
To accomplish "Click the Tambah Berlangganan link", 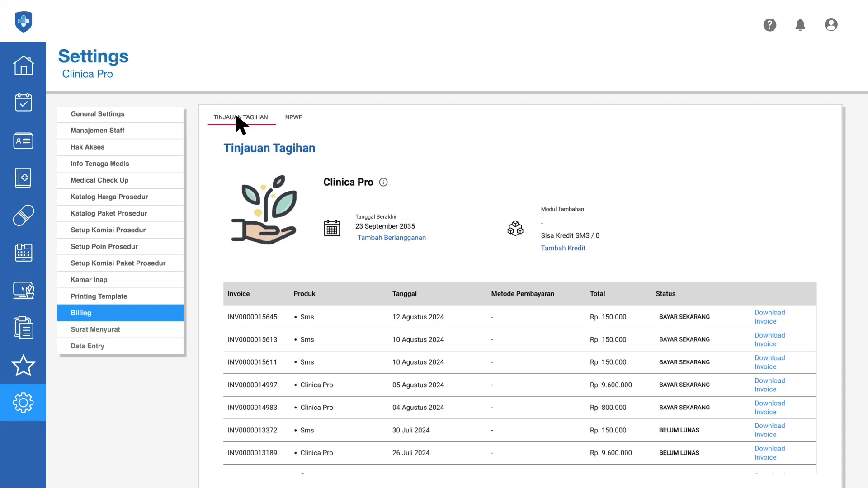I will [392, 238].
